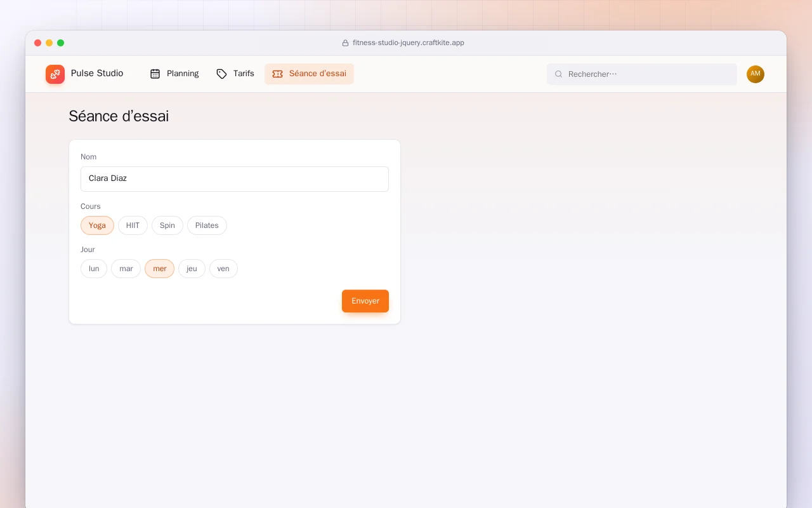Screen dimensions: 812x508
Task: Click the Cours section label
Action: pyautogui.click(x=91, y=206)
